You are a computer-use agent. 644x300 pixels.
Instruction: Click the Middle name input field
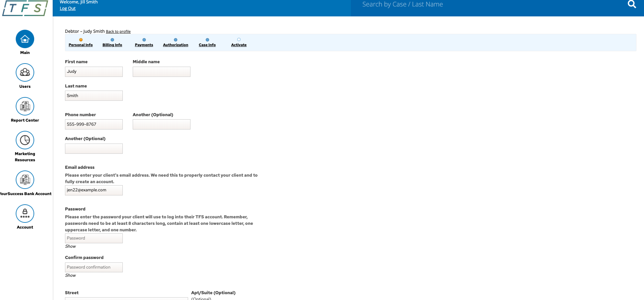pyautogui.click(x=161, y=72)
